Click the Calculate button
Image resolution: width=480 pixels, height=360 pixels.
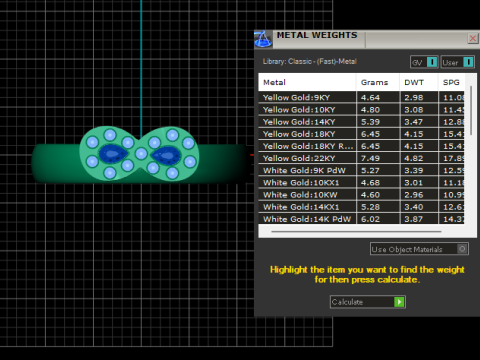(368, 302)
